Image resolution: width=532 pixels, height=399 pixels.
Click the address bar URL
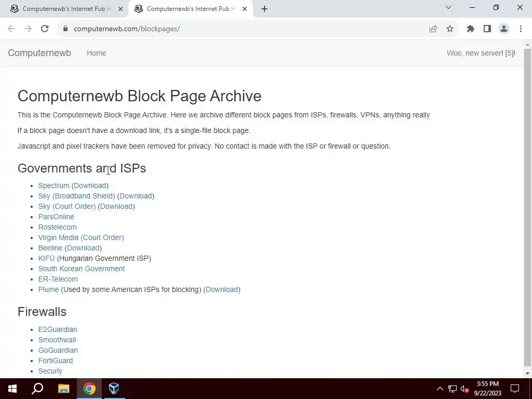(127, 29)
